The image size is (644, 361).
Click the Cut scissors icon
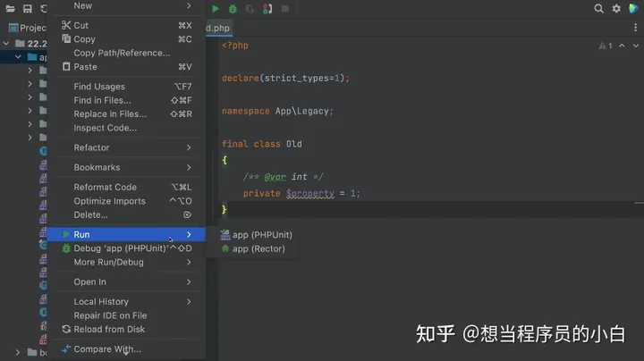[x=66, y=25]
